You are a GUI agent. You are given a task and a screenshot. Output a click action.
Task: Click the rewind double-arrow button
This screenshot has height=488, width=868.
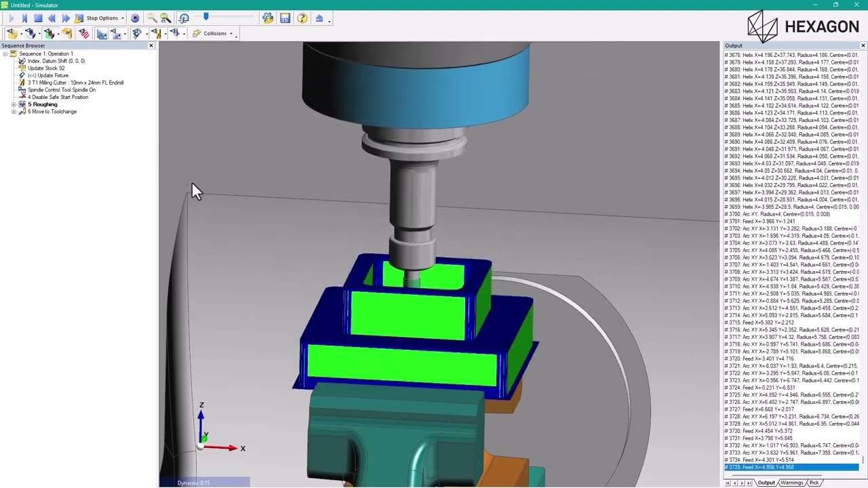[52, 18]
